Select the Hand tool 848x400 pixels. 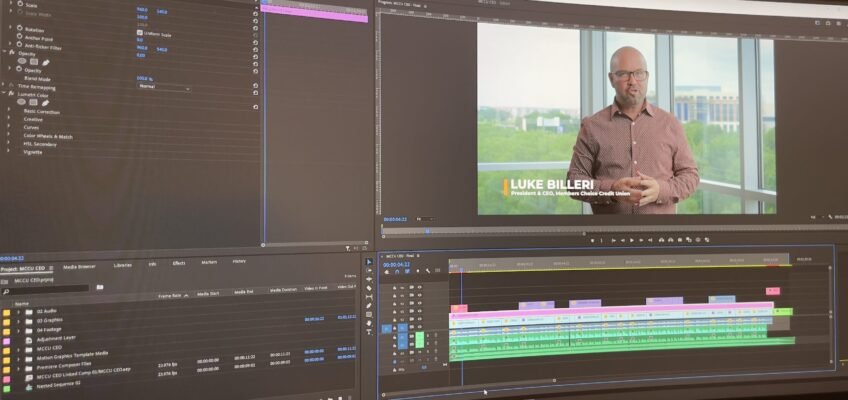[369, 323]
